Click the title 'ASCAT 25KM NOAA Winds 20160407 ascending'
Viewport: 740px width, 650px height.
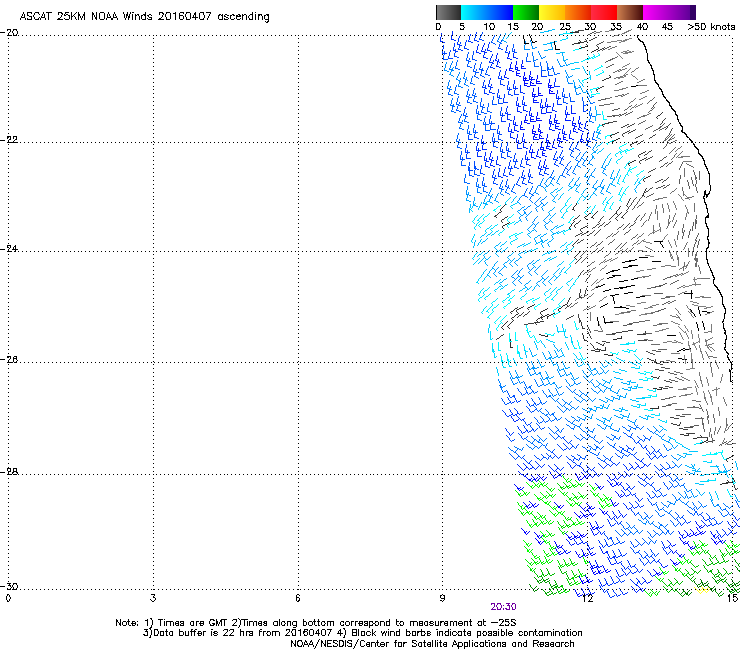(144, 17)
